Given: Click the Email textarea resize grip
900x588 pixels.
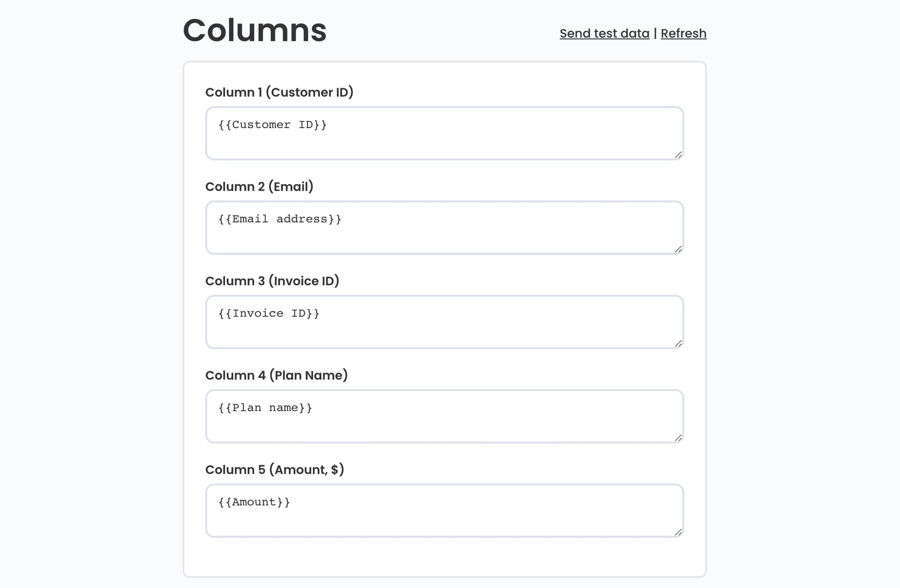Looking at the screenshot, I should (678, 250).
